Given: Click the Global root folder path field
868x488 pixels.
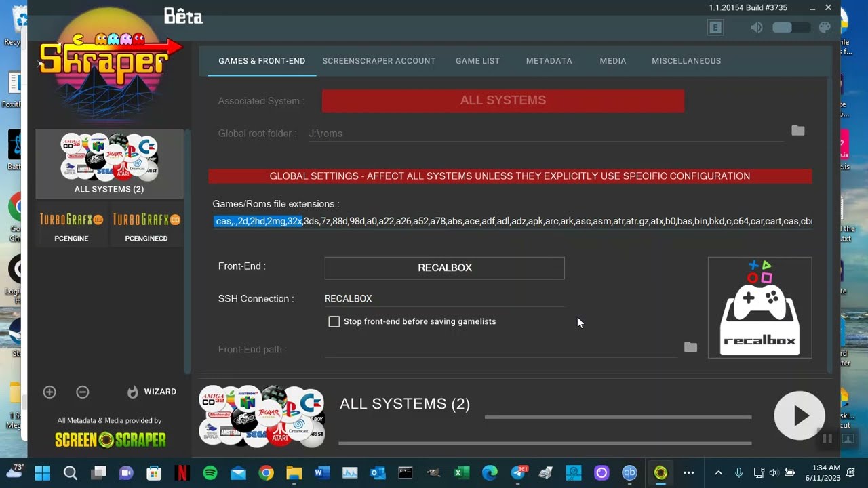Looking at the screenshot, I should 546,134.
